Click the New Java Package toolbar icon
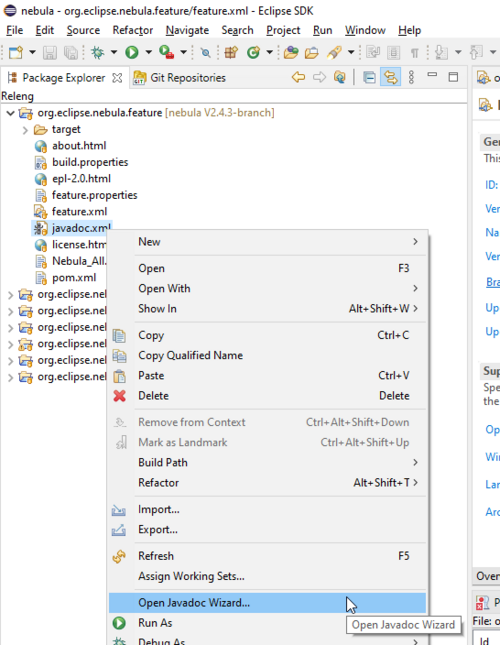The height and width of the screenshot is (645, 500). 231,53
